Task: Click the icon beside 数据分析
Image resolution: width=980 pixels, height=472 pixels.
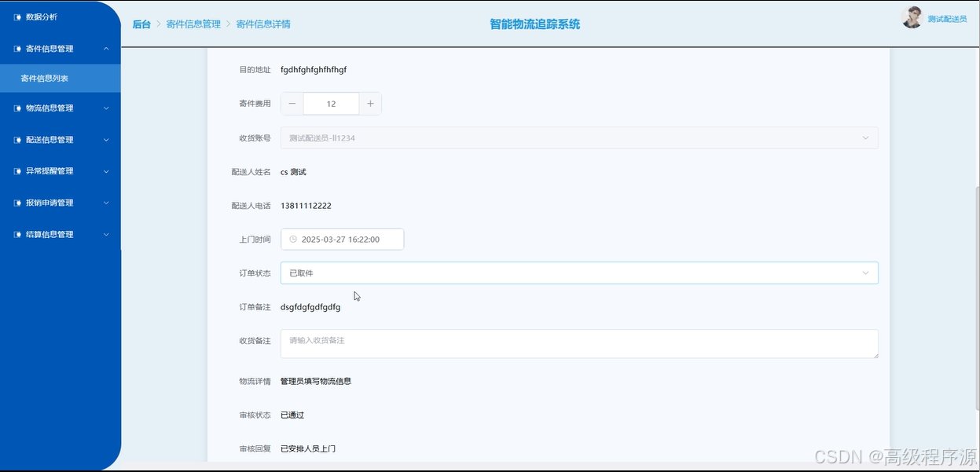Action: tap(18, 17)
